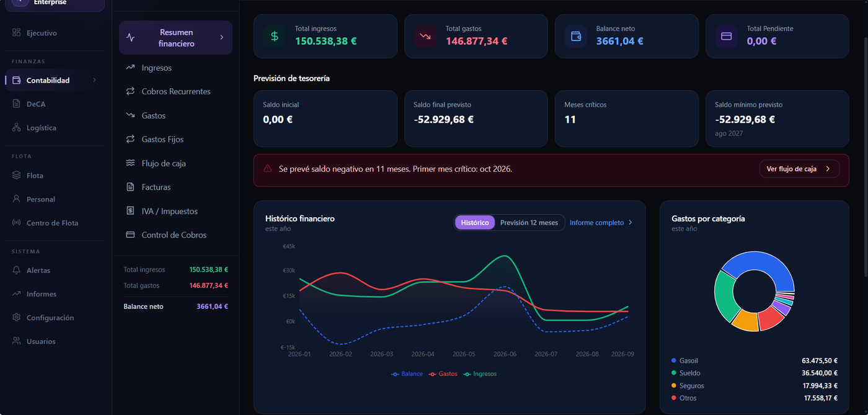
Task: Click the Contabilidad wallet icon
Action: 17,80
